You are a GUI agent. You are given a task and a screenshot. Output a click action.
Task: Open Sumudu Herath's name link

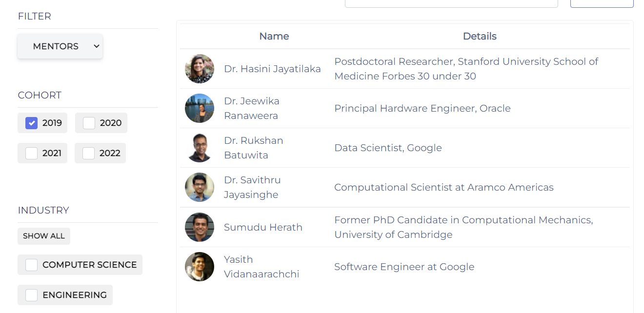263,227
